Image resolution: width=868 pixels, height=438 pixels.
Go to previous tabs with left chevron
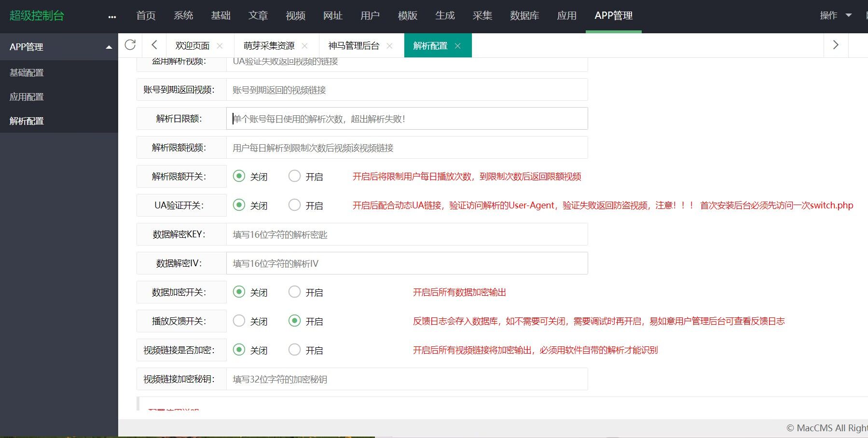click(x=154, y=45)
